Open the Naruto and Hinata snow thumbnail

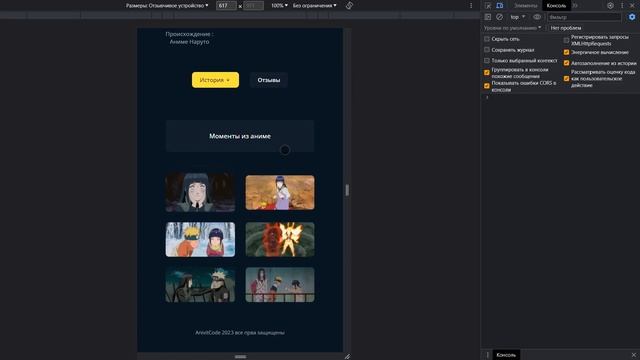pyautogui.click(x=200, y=240)
